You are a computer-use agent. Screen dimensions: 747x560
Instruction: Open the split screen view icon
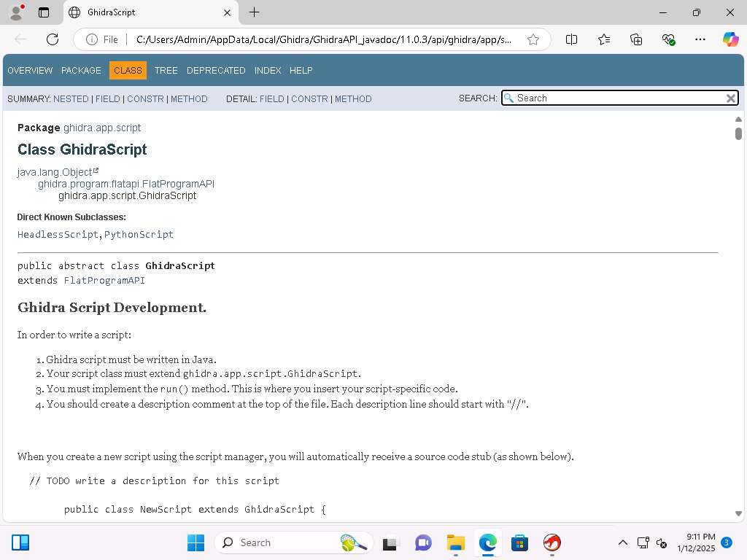click(x=572, y=39)
